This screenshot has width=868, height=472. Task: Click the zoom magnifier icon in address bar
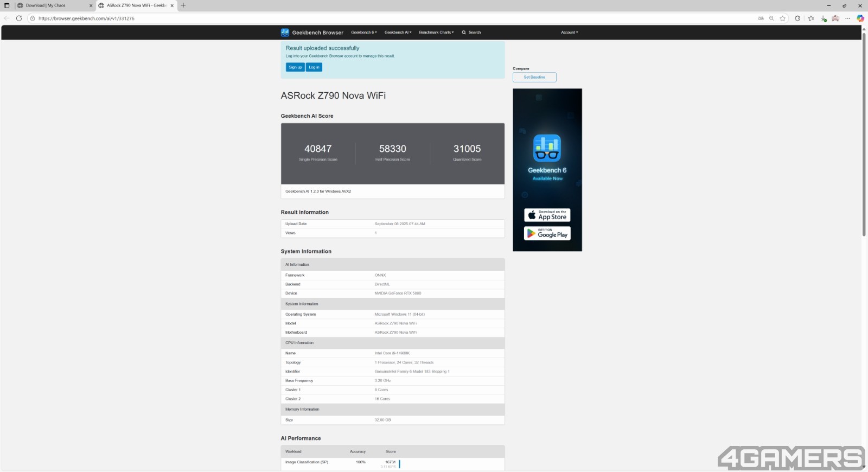pyautogui.click(x=771, y=18)
